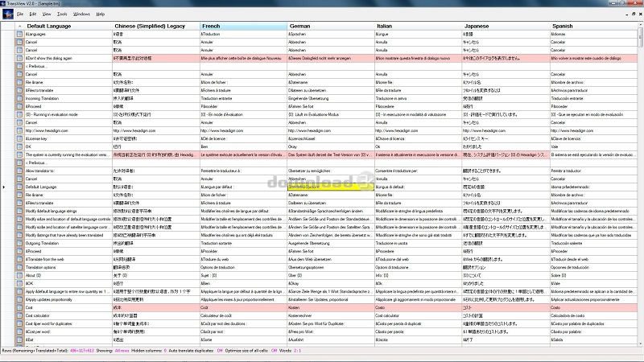The image size is (644, 362).
Task: Click the row icon for &Languages
Action: [x=19, y=34]
